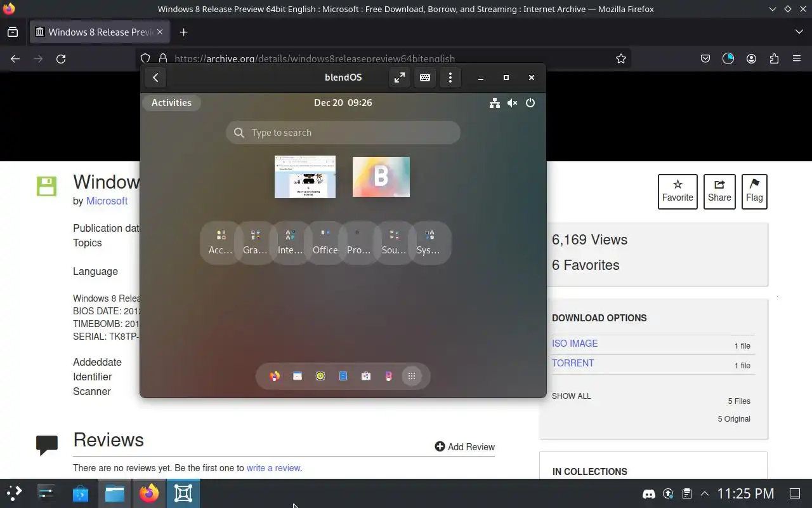812x508 pixels.
Task: Click the site security padlock icon
Action: point(163,58)
